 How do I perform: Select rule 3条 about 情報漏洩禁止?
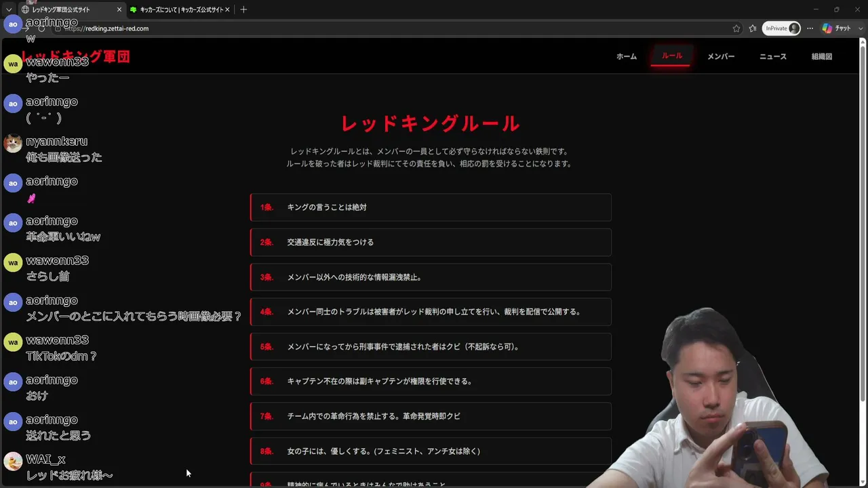(431, 277)
